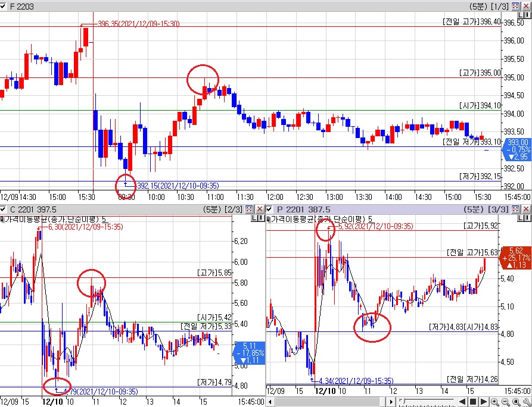Click the [전일 저가]5.33 label

tap(206, 326)
